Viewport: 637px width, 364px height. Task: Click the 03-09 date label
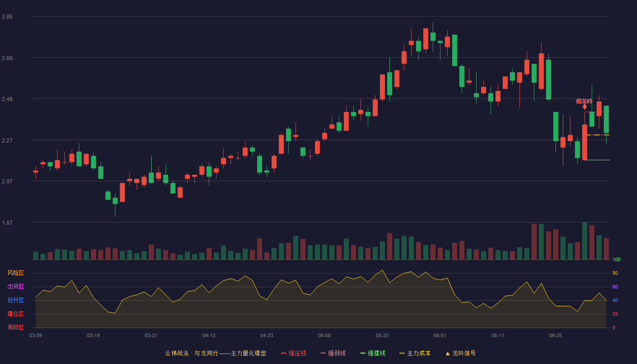[x=35, y=335]
